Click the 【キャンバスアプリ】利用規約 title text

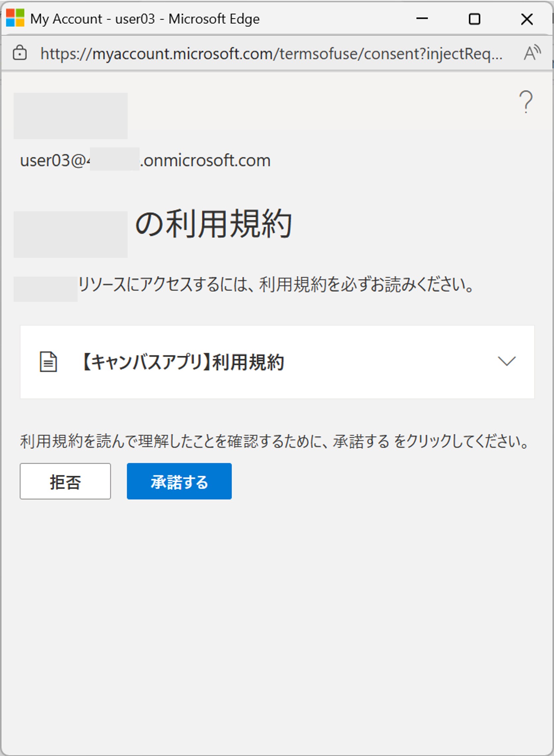(183, 362)
